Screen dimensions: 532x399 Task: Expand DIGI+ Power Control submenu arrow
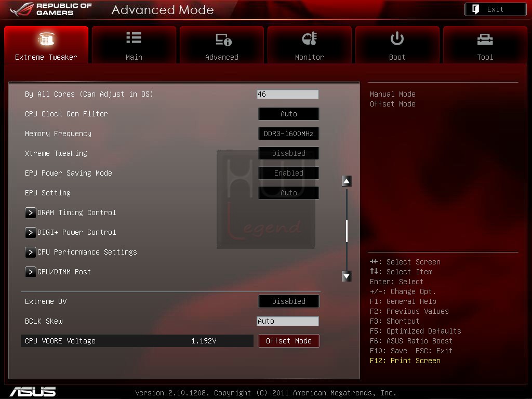[31, 232]
